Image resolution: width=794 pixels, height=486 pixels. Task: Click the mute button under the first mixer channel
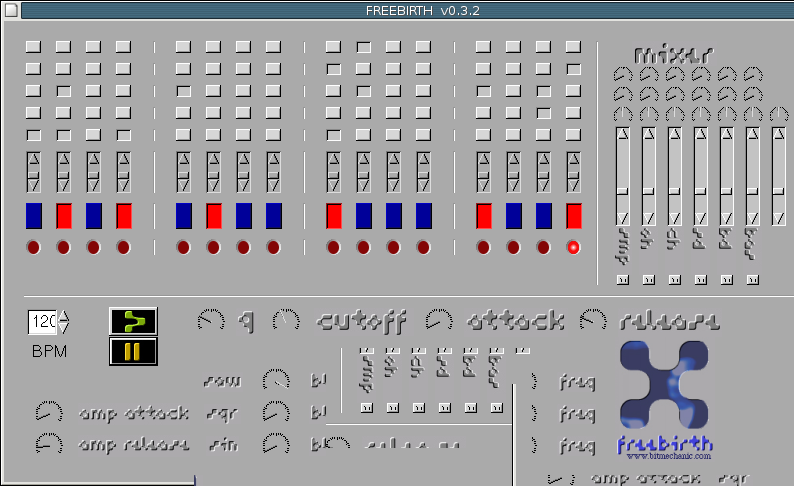point(622,280)
